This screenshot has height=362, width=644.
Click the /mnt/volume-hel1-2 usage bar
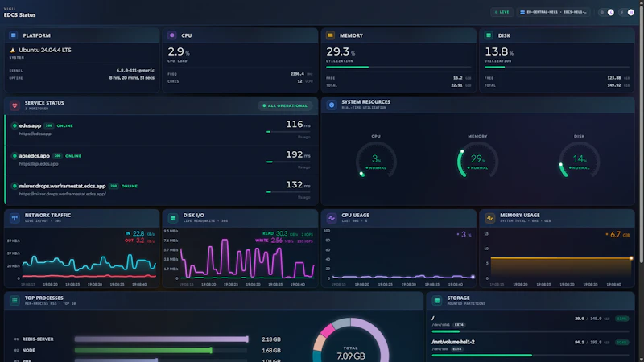pos(530,355)
